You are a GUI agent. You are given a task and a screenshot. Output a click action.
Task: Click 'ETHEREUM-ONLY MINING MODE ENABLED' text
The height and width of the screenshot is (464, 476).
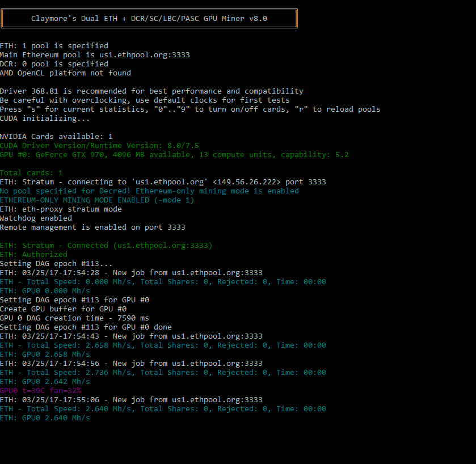pos(97,200)
